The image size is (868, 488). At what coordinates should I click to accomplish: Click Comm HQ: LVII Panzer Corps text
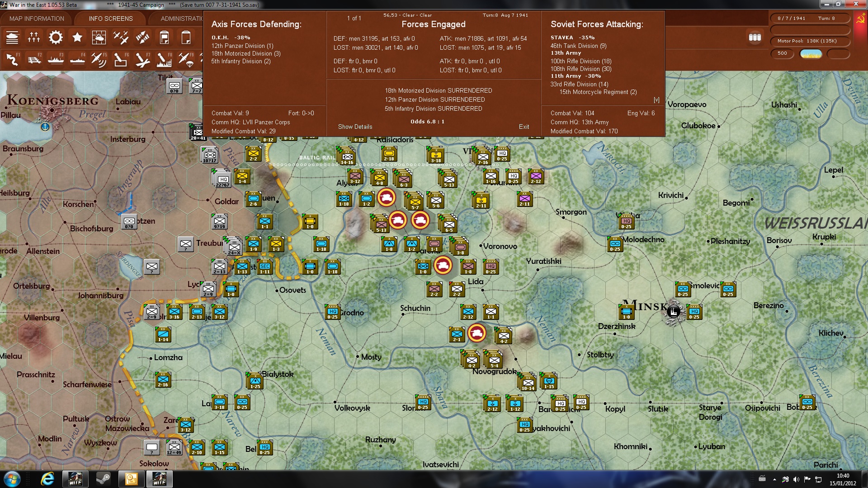click(x=251, y=122)
